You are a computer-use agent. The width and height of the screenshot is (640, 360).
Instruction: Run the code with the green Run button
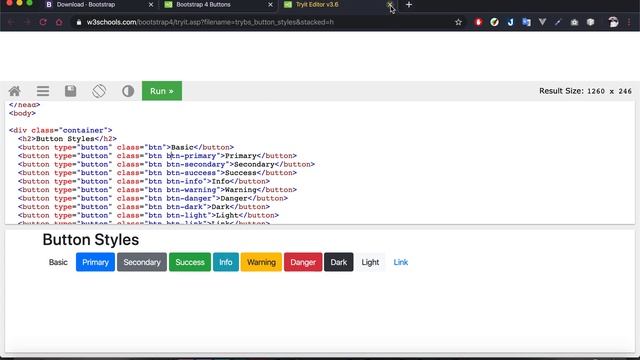pos(162,91)
